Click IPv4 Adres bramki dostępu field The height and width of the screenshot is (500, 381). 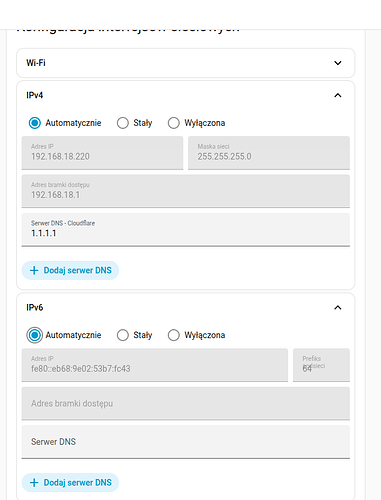(x=186, y=191)
